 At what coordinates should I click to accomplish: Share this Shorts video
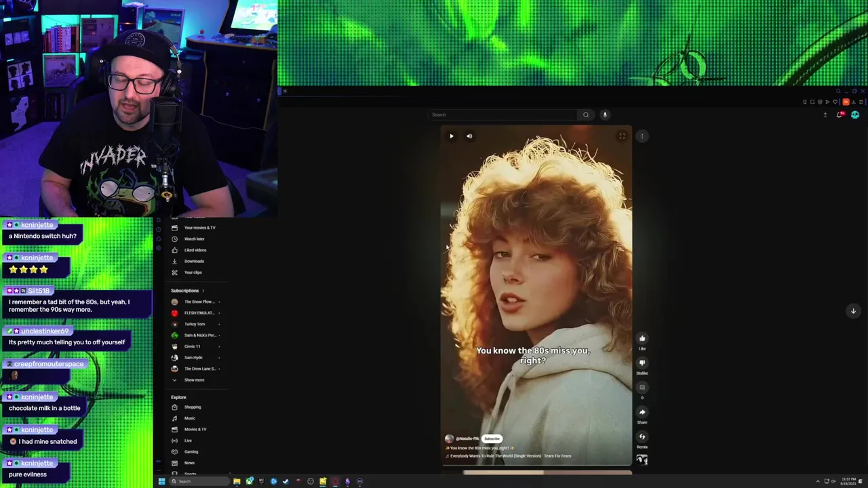click(642, 412)
